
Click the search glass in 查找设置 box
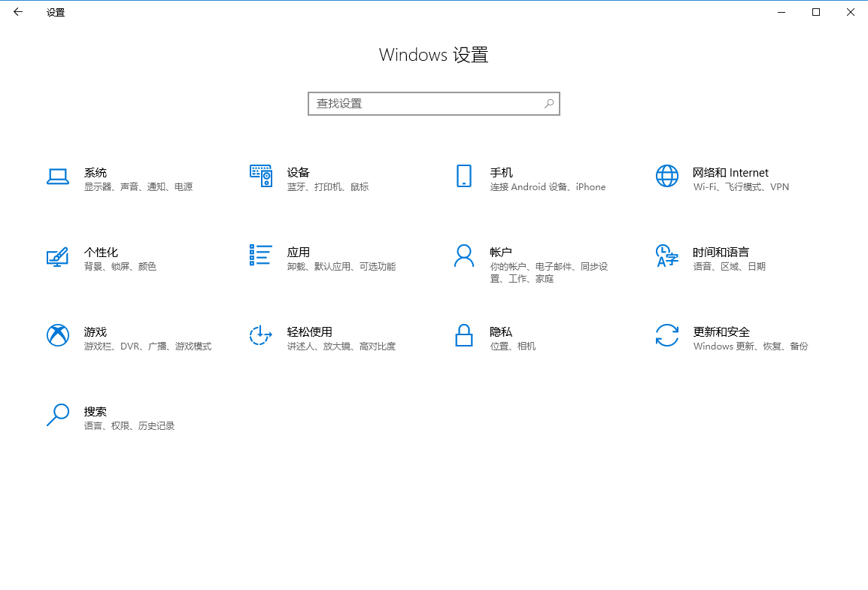[x=549, y=104]
